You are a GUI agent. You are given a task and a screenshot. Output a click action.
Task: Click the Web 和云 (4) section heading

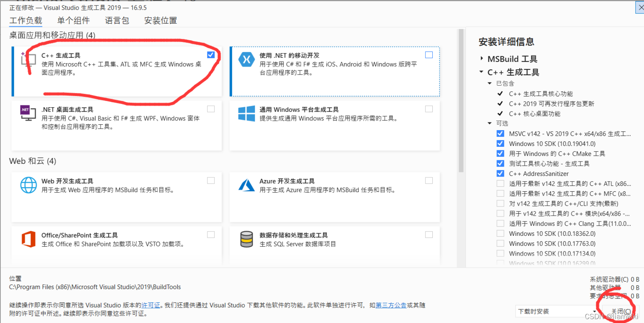[x=33, y=161]
